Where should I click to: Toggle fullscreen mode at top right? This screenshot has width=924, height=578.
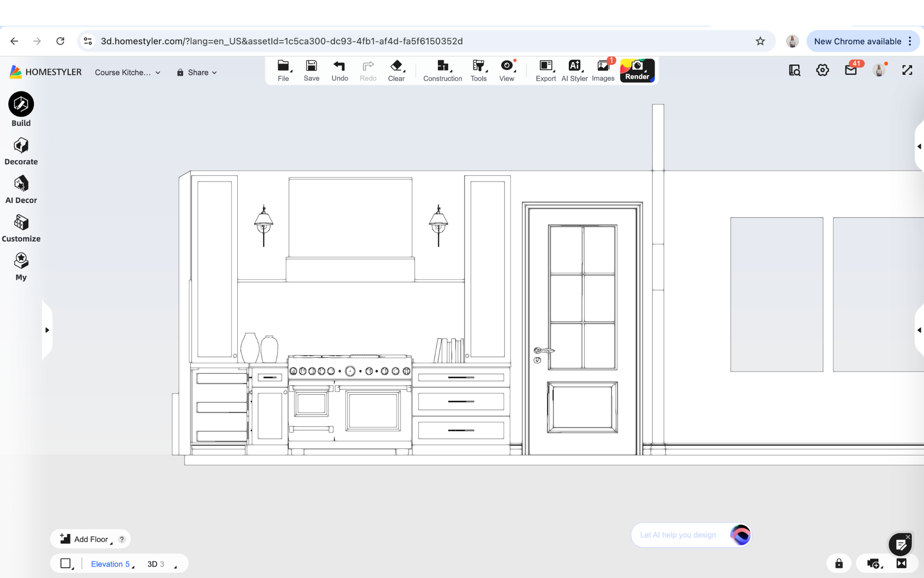tap(907, 70)
